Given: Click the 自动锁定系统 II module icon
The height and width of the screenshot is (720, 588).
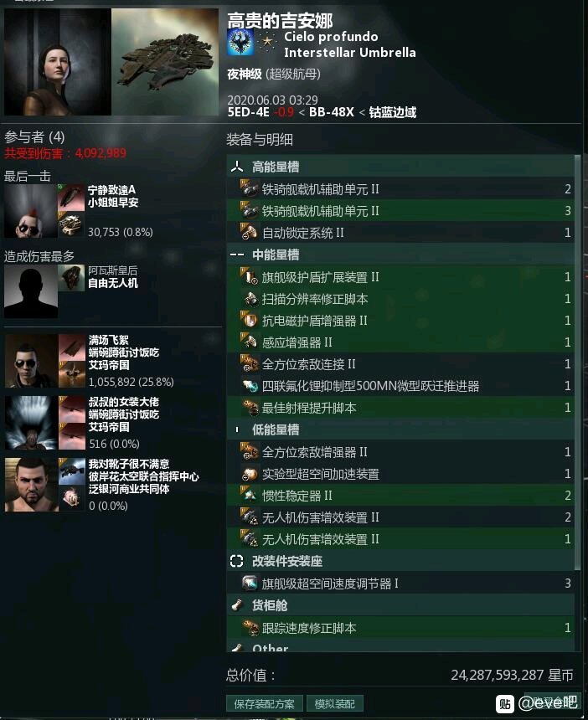Looking at the screenshot, I should (x=250, y=233).
